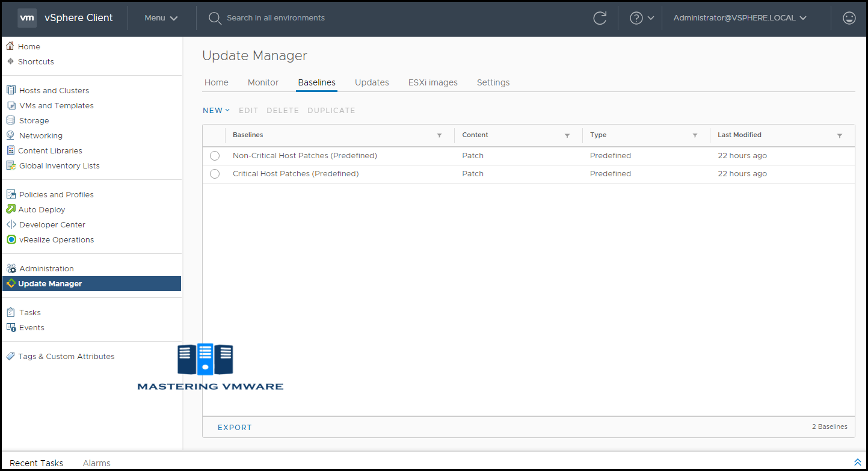
Task: Expand the help dropdown chevron
Action: point(650,18)
